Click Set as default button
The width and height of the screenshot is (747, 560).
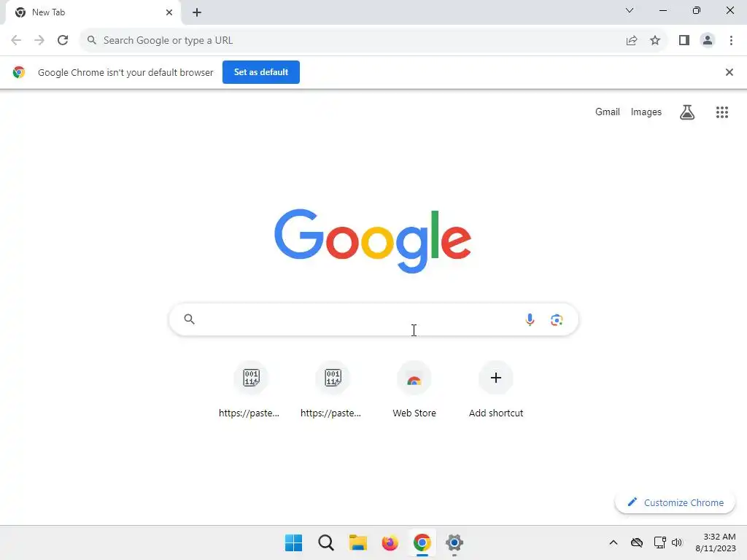[x=261, y=72]
